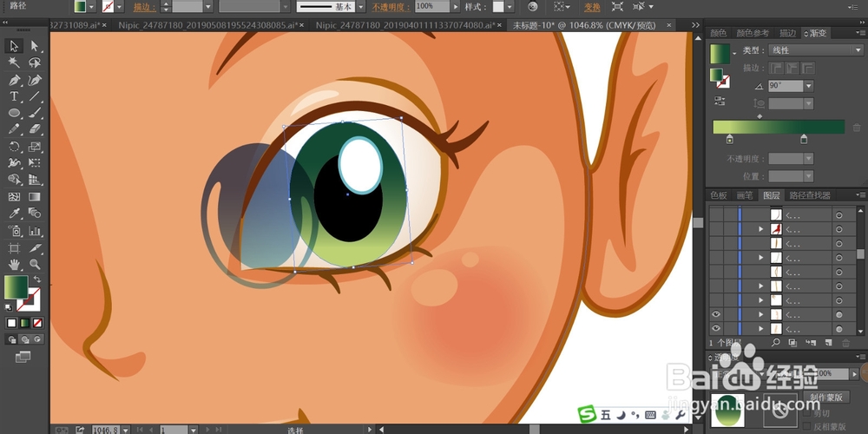The height and width of the screenshot is (434, 868).
Task: Select the Column Graph tool
Action: pyautogui.click(x=35, y=230)
